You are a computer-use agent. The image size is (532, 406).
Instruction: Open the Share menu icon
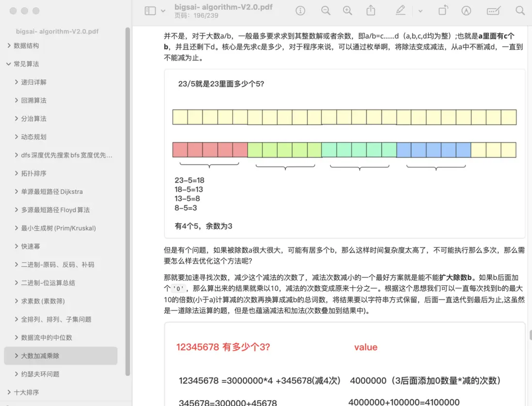[371, 11]
